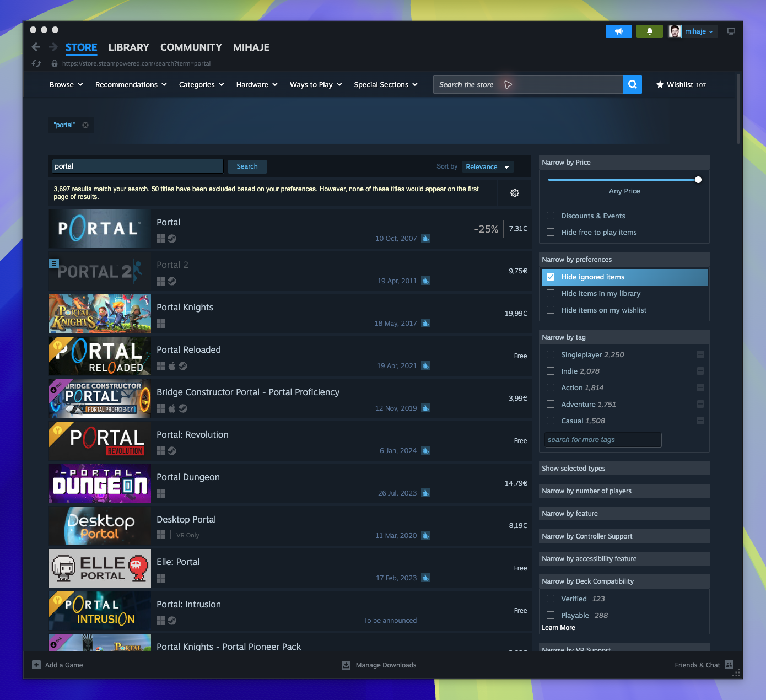Check Hide items on my wishlist
766x700 pixels.
pyautogui.click(x=551, y=310)
